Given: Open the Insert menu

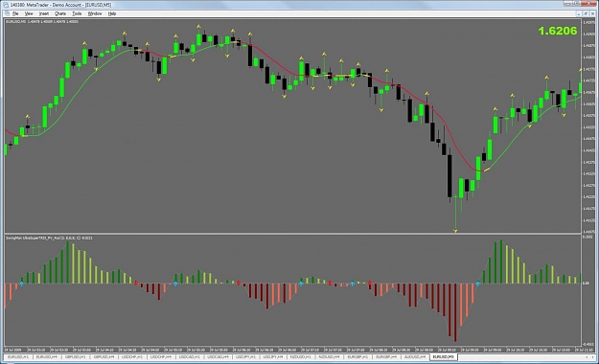Looking at the screenshot, I should point(44,13).
